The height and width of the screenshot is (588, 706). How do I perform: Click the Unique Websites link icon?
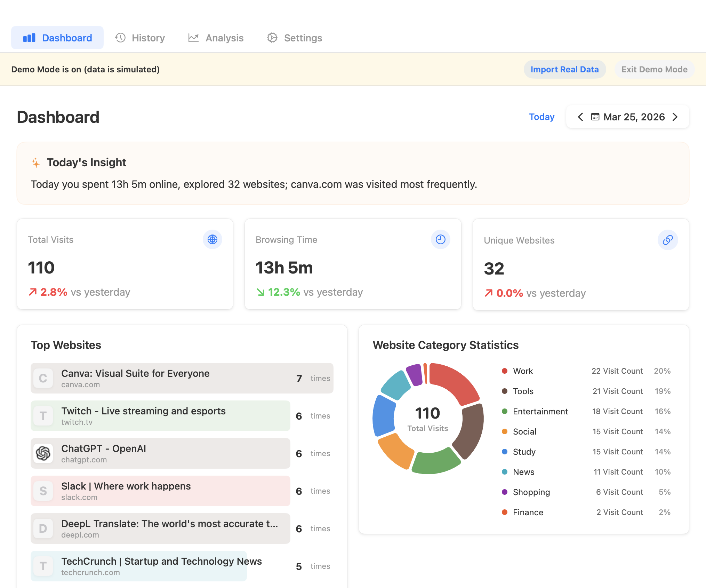(x=668, y=240)
